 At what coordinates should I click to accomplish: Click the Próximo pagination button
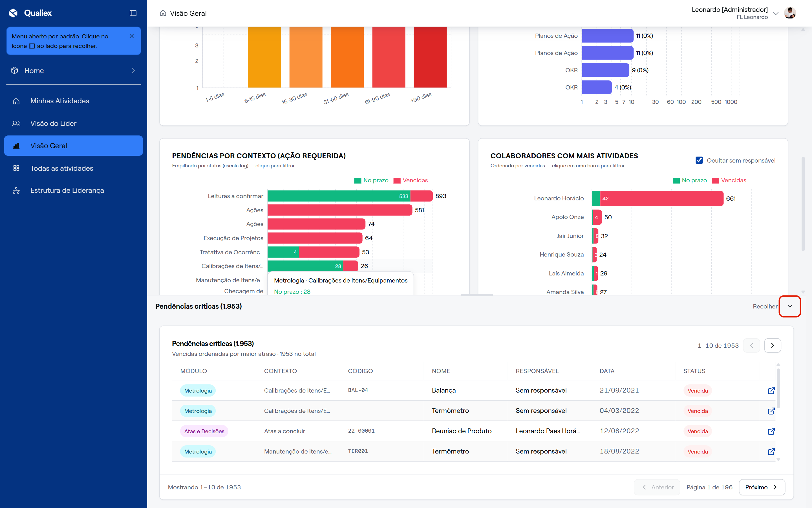[762, 487]
